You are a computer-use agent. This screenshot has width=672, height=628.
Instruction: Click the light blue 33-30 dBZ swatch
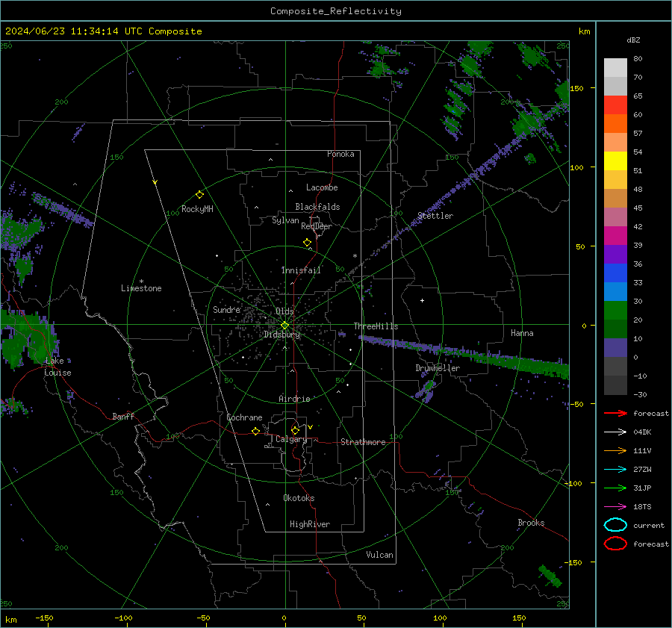tap(615, 291)
